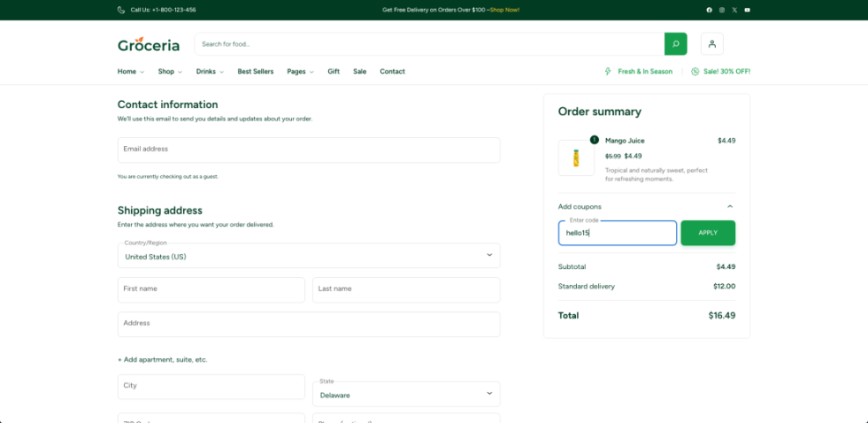Image resolution: width=868 pixels, height=423 pixels.
Task: Click the Subtotal label
Action: pyautogui.click(x=572, y=266)
